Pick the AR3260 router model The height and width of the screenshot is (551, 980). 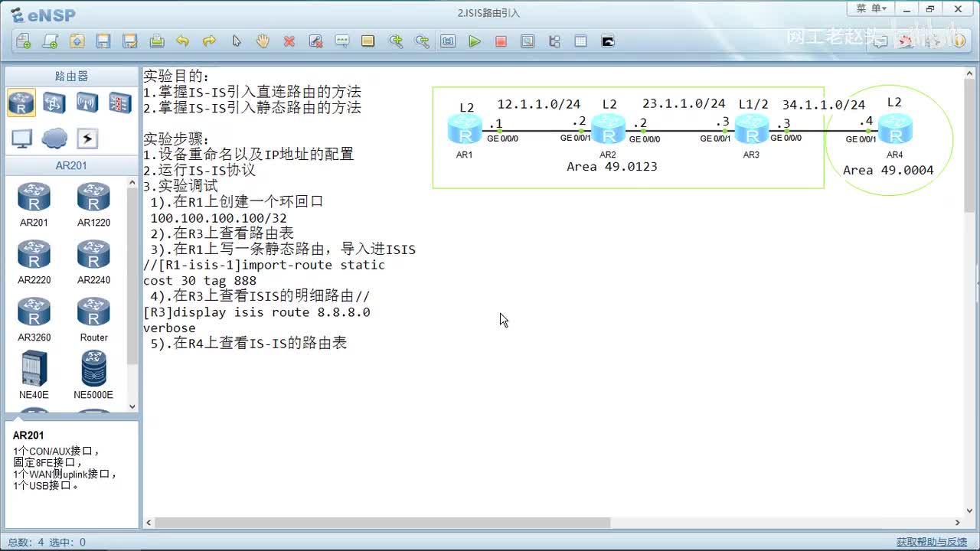34,320
